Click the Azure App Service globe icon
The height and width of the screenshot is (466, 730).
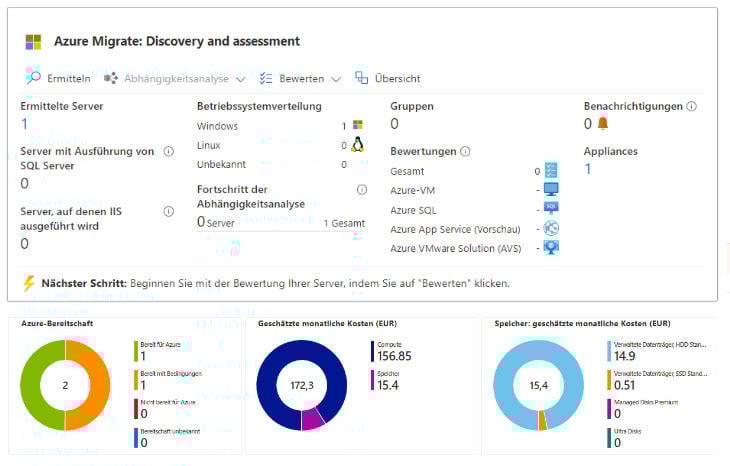click(x=551, y=229)
